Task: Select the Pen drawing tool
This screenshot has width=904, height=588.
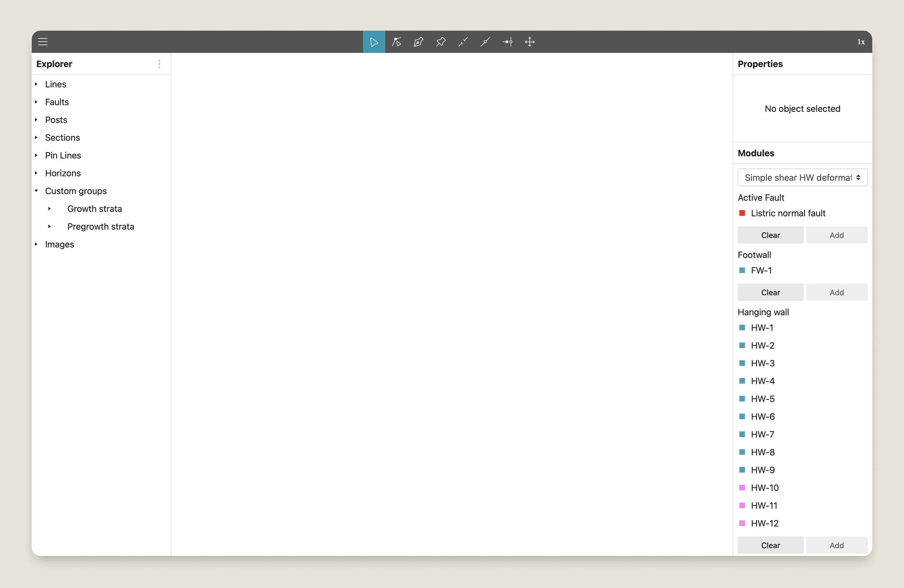Action: pyautogui.click(x=418, y=42)
